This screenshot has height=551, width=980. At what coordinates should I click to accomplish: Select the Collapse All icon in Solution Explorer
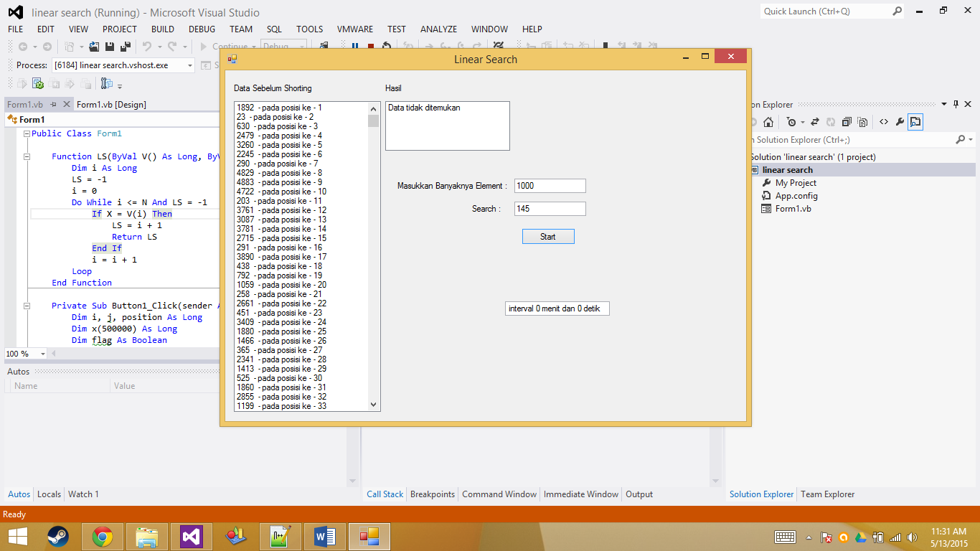pos(847,122)
